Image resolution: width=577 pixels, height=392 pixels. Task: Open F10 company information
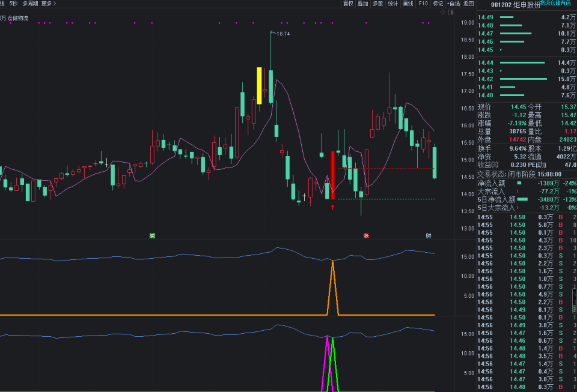(423, 4)
